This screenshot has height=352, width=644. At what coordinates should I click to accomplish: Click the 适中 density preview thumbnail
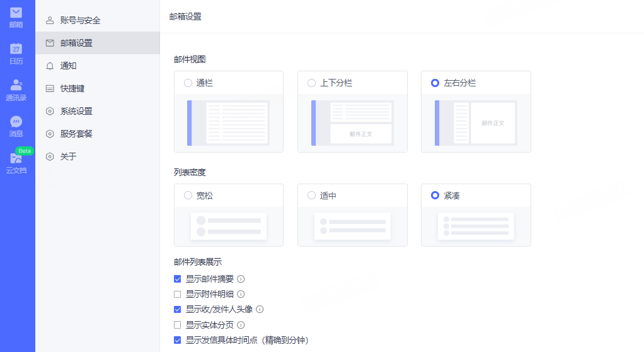(x=352, y=226)
